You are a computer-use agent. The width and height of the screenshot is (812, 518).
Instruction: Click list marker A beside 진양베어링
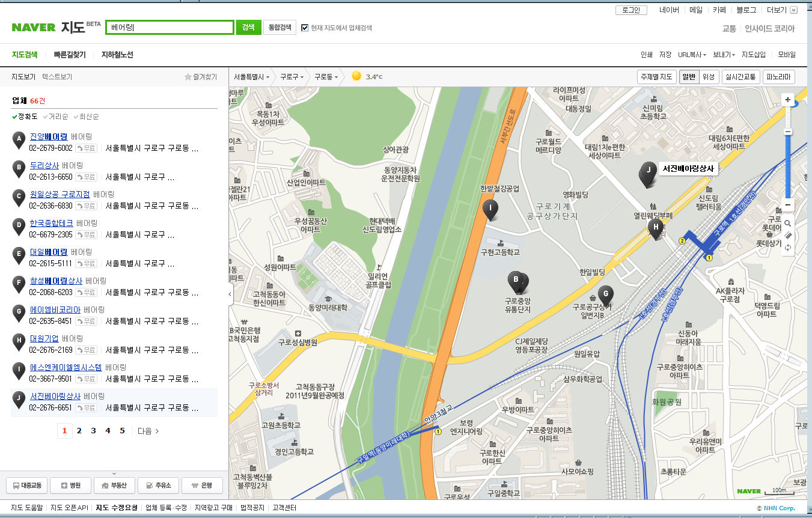click(x=19, y=141)
